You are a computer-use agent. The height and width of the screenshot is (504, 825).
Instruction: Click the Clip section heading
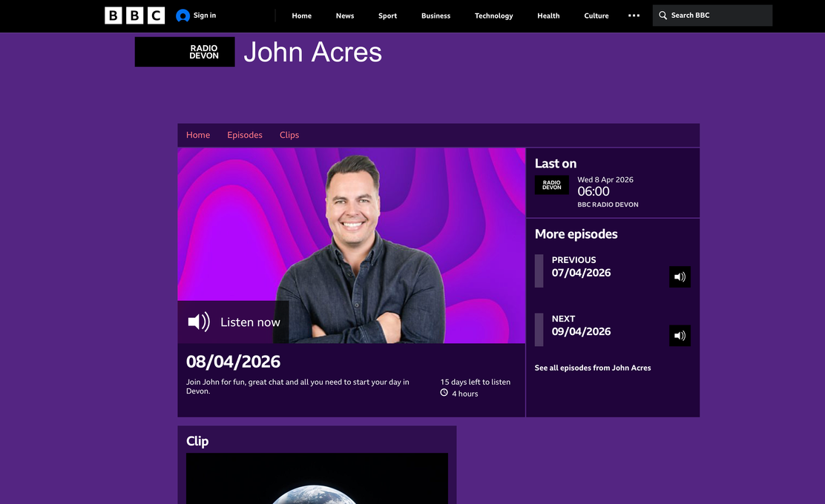coord(197,441)
